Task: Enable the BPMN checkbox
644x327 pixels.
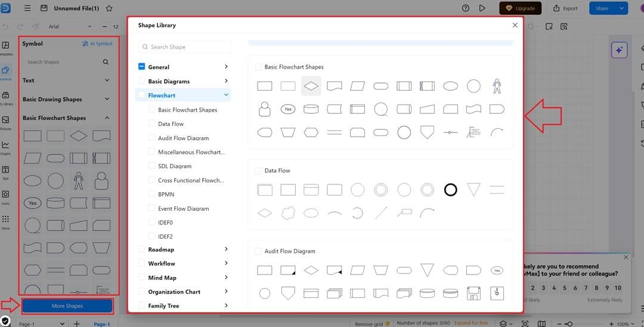Action: pos(152,194)
